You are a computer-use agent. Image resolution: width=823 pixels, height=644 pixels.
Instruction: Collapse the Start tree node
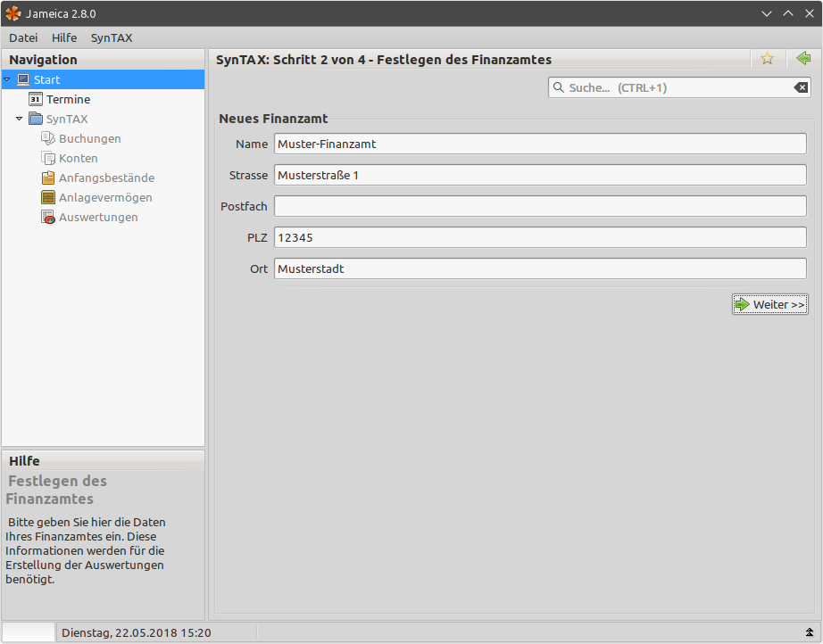[7, 79]
